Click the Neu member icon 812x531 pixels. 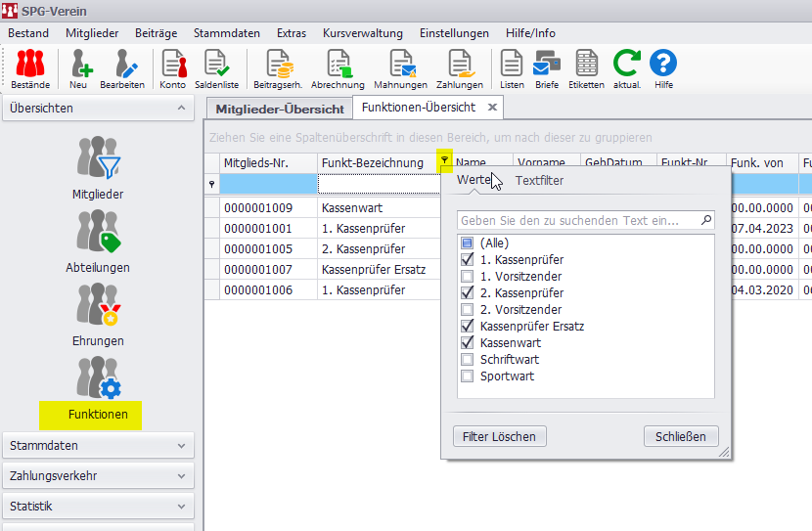78,68
